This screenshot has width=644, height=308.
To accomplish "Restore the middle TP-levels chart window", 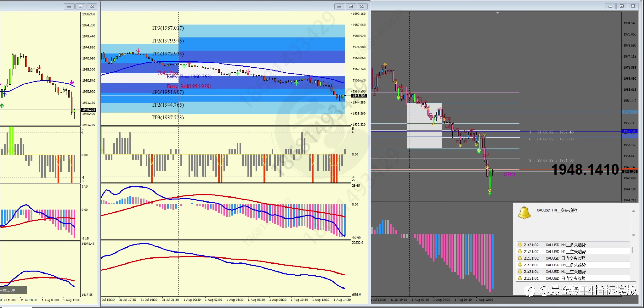I will coord(351,6).
